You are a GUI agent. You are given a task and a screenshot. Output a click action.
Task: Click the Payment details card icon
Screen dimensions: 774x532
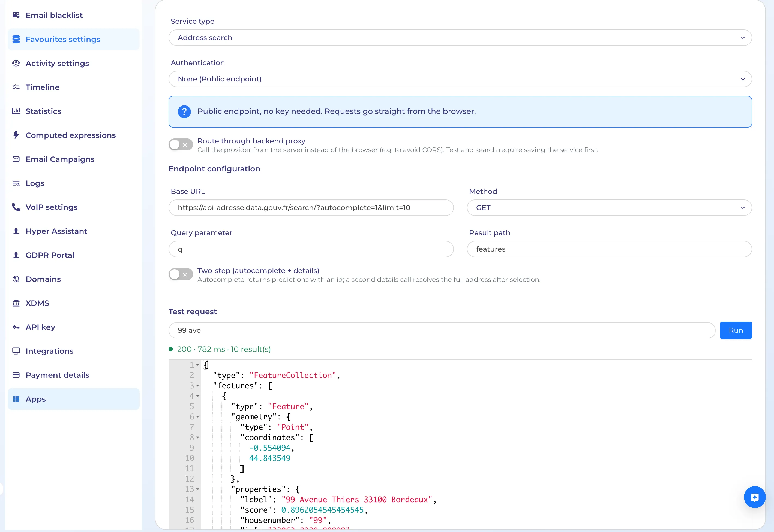pos(16,375)
